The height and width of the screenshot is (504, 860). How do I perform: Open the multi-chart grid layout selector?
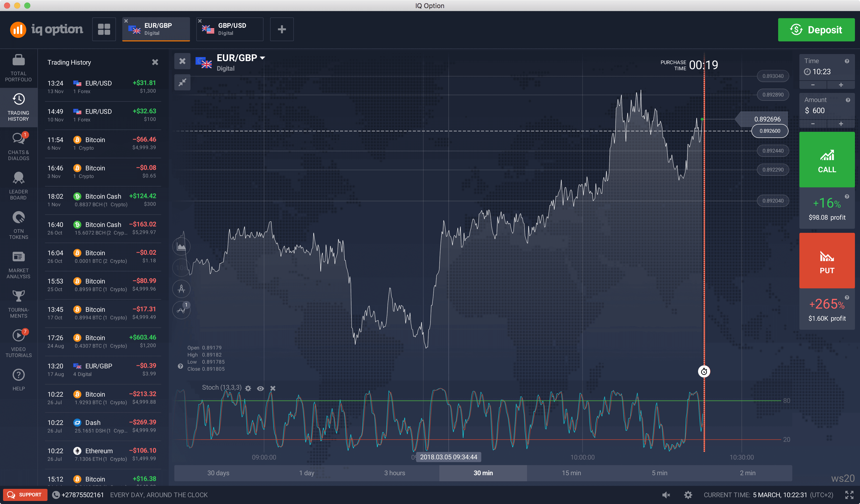tap(104, 29)
